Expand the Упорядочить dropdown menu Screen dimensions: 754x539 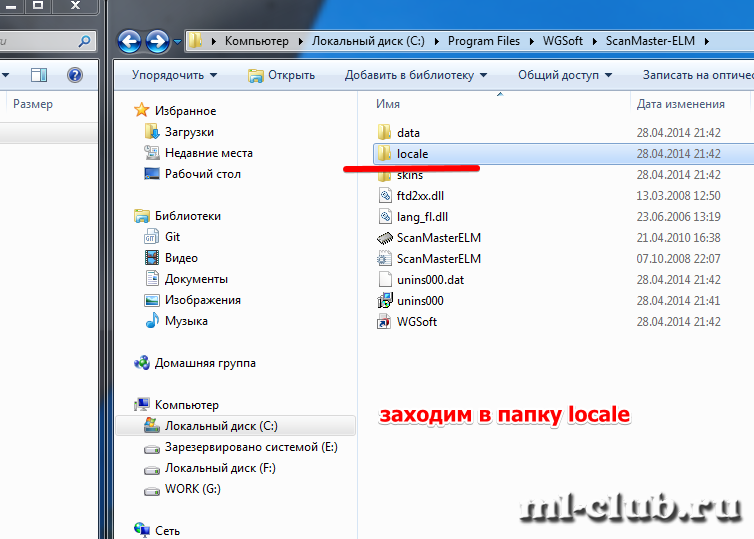pyautogui.click(x=174, y=75)
